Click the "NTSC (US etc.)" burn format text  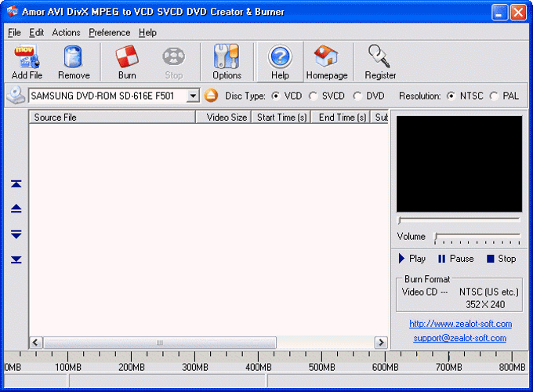489,292
